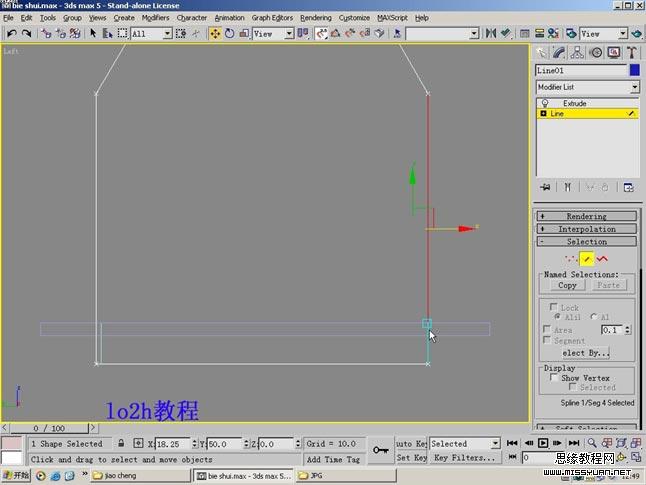Viewport: 646px width, 485px height.
Task: Activate the Select and Move tool
Action: pos(215,33)
